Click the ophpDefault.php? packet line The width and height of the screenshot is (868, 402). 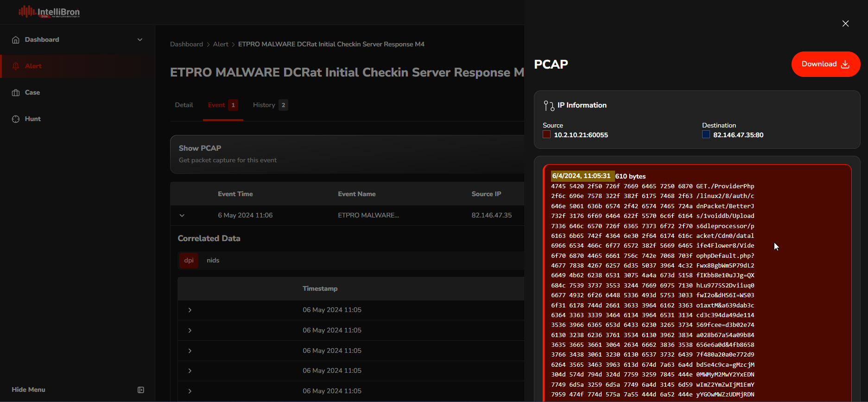click(x=653, y=256)
